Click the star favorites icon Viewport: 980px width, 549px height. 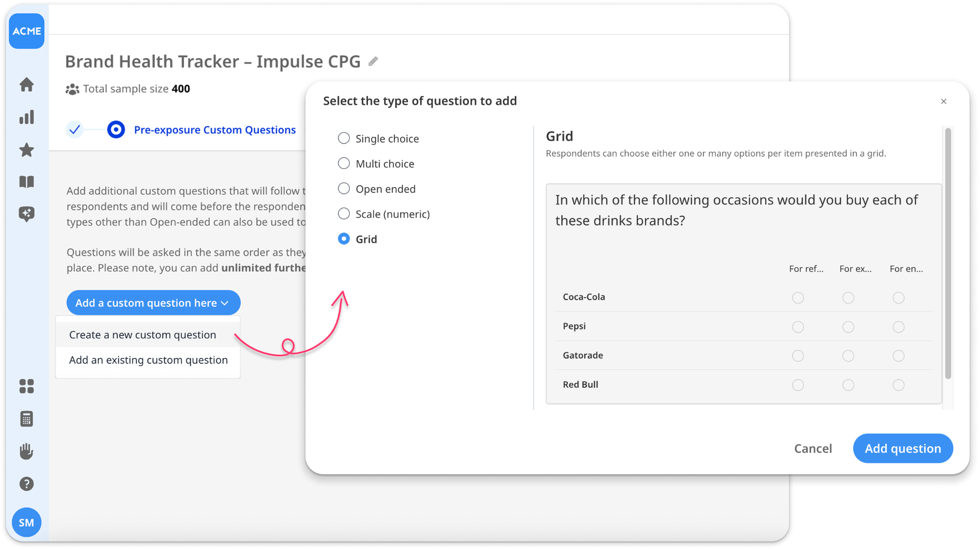tap(26, 150)
